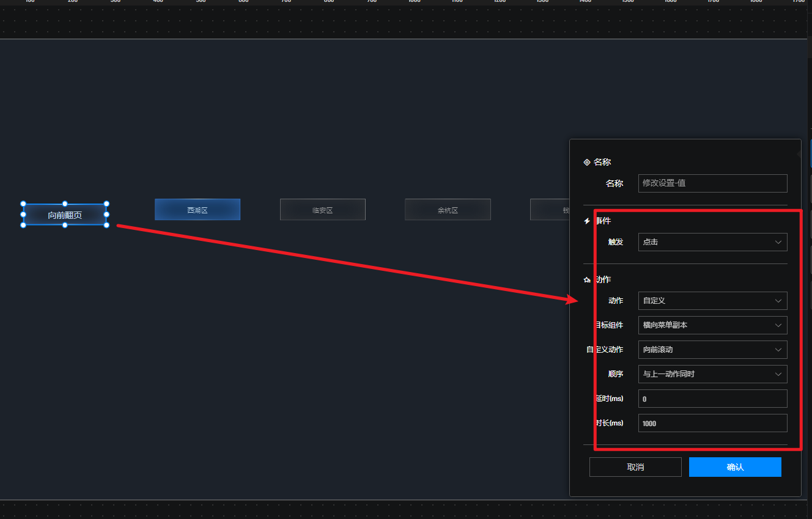Select the 临安区 menu item
Viewport: 812px width, 519px height.
click(x=322, y=210)
